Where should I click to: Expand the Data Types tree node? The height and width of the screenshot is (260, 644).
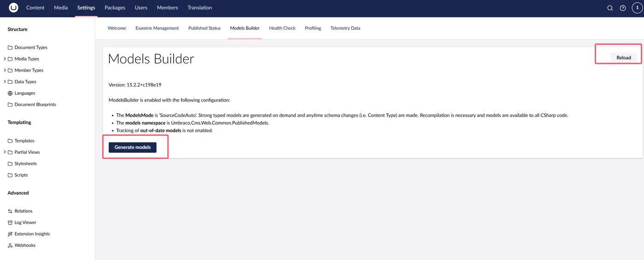tap(5, 82)
